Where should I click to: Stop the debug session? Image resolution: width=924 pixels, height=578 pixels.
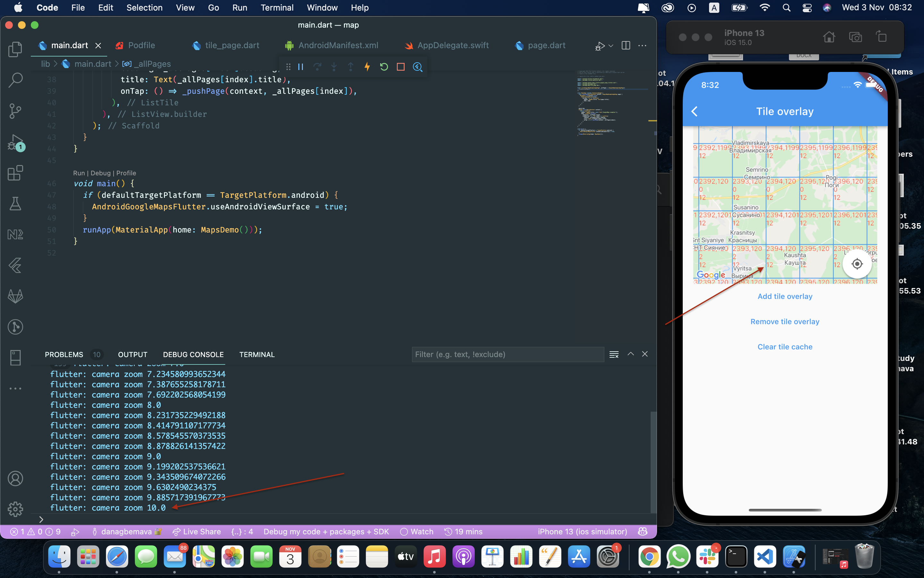[400, 67]
